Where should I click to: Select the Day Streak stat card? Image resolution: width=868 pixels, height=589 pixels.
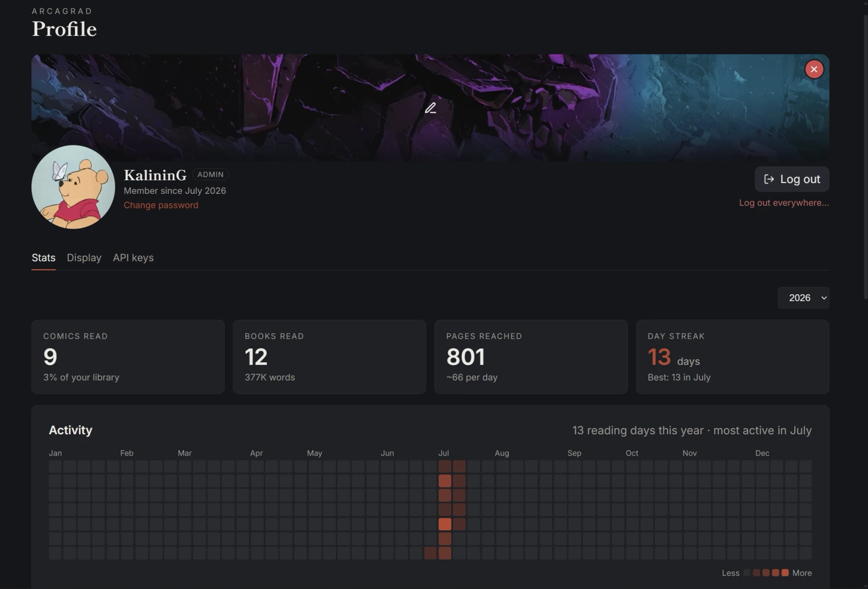point(732,357)
